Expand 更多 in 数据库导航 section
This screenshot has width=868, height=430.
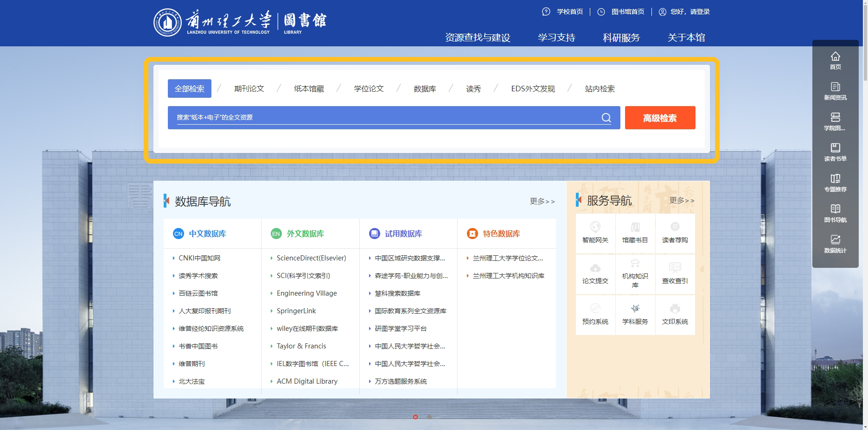pos(542,201)
